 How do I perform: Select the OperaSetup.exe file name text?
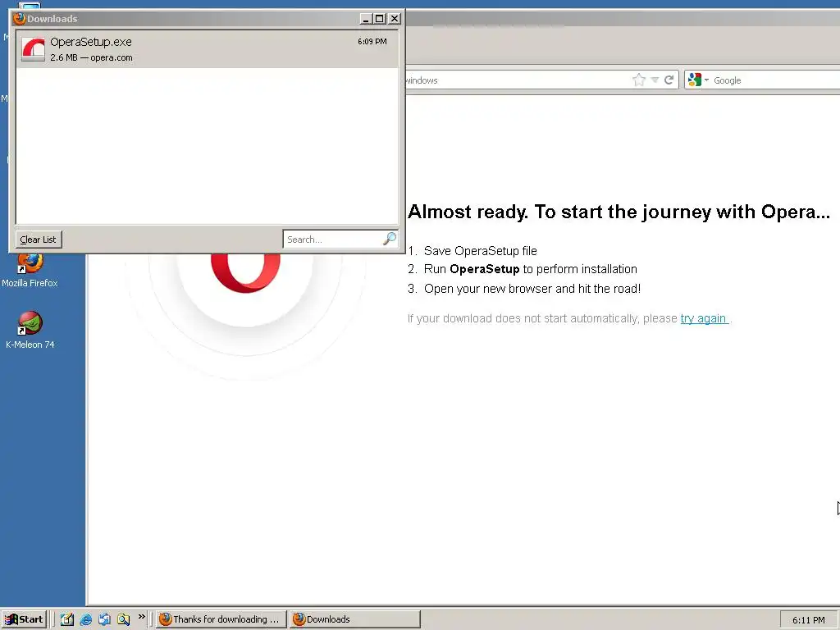[x=90, y=42]
